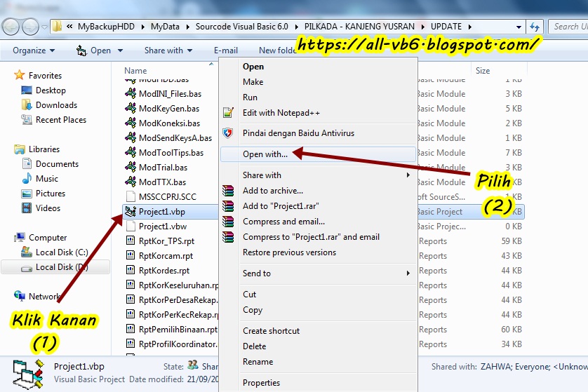Open the Organize dropdown menu
The width and height of the screenshot is (588, 392).
tap(34, 50)
